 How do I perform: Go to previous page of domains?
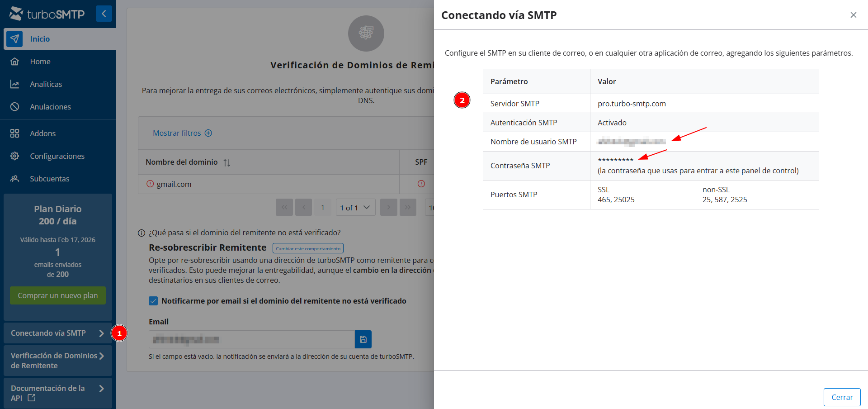(304, 207)
